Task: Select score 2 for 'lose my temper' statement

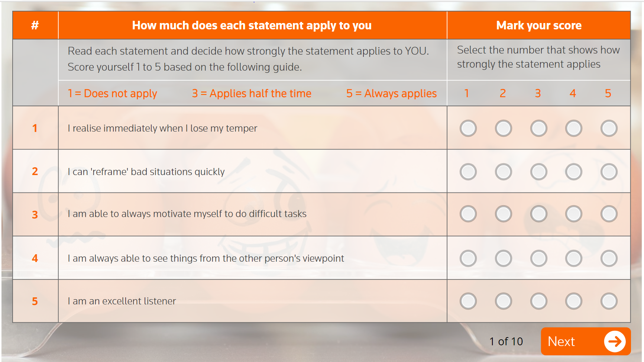Action: click(503, 128)
